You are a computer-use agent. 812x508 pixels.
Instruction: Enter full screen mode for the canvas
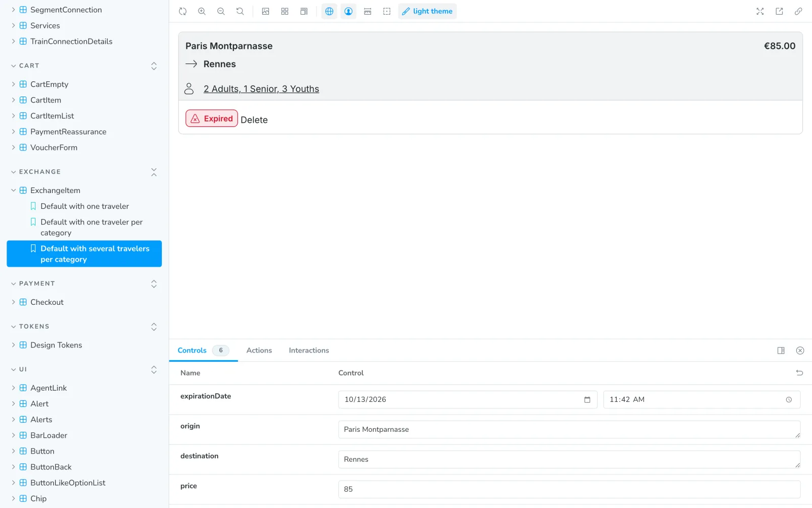pyautogui.click(x=760, y=11)
